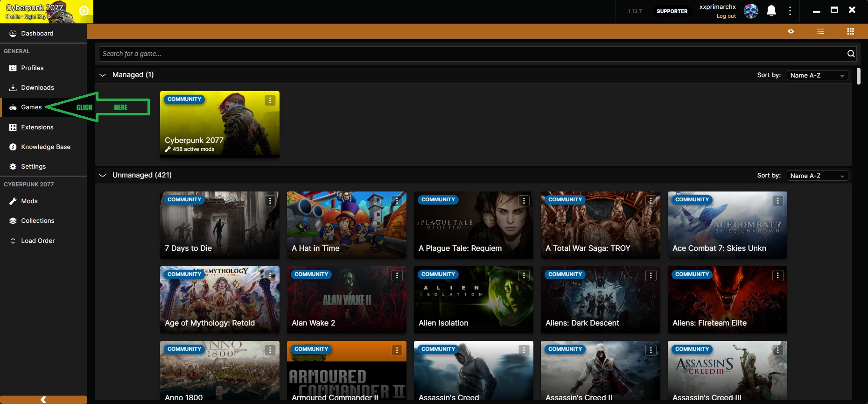The width and height of the screenshot is (868, 404).
Task: Open options menu for A Hat in Time
Action: (x=397, y=201)
